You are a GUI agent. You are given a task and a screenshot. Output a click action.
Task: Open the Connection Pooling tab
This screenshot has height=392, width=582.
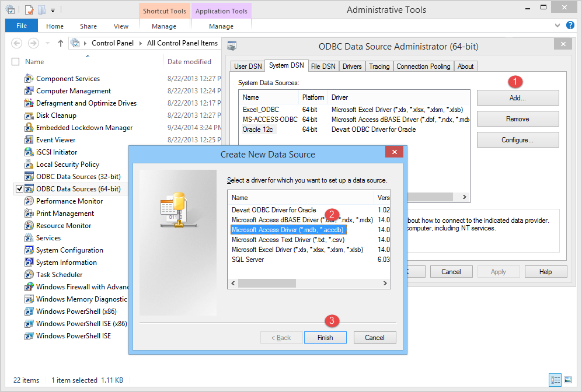point(423,66)
